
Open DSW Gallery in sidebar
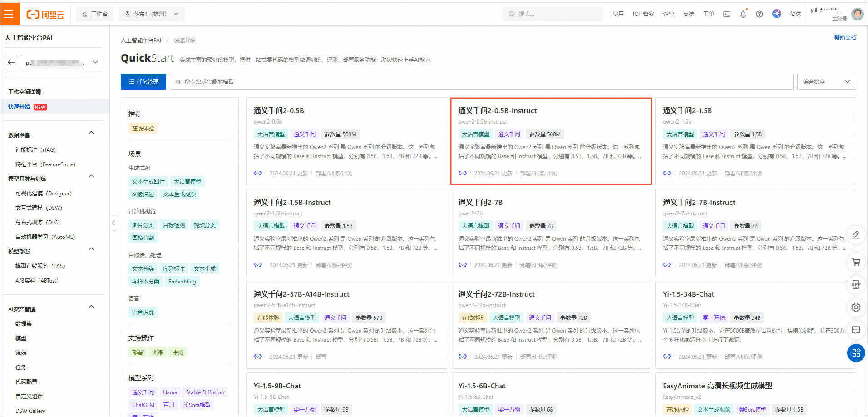[x=30, y=411]
